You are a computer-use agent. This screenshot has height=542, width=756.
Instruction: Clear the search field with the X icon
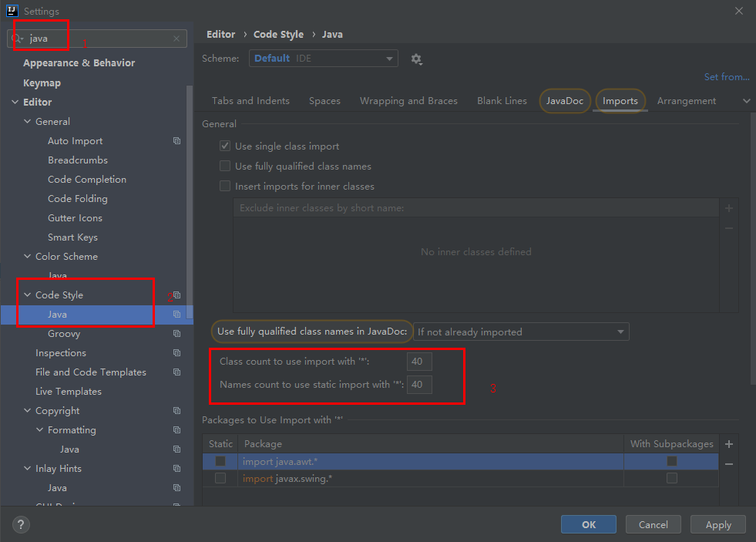(176, 39)
